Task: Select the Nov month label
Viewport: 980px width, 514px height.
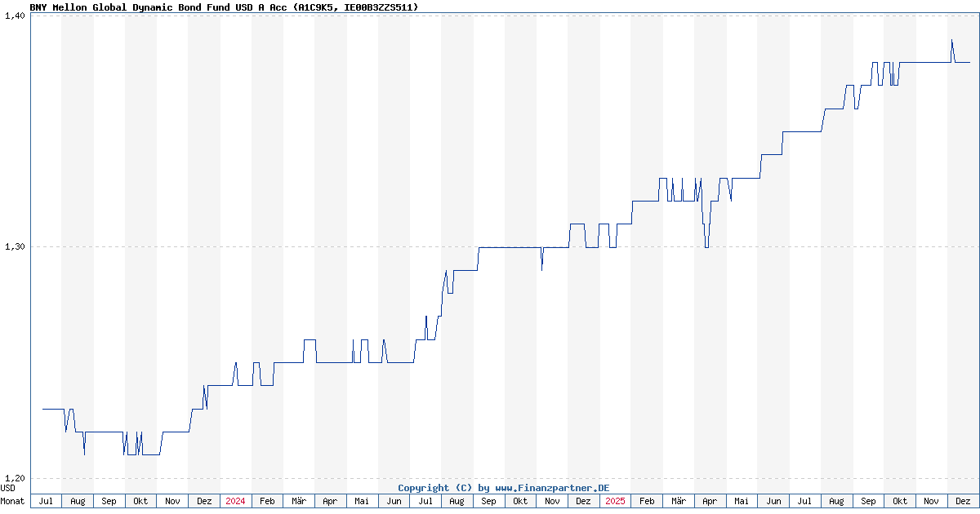Action: click(x=171, y=500)
